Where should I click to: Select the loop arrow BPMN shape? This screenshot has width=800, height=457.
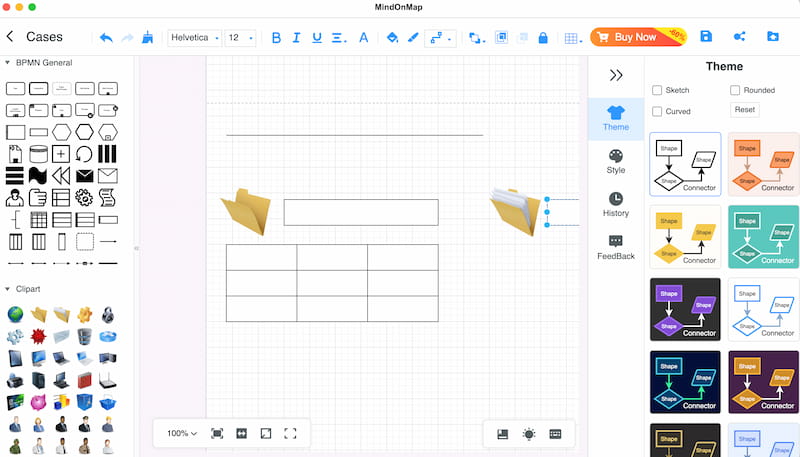pos(84,154)
